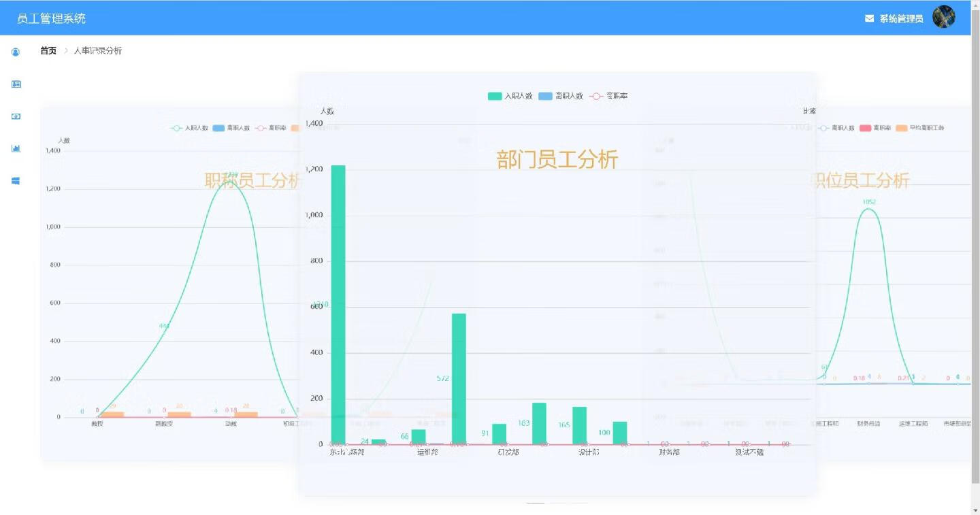The image size is (980, 515).
Task: Open the salary money sidebar icon
Action: click(16, 116)
